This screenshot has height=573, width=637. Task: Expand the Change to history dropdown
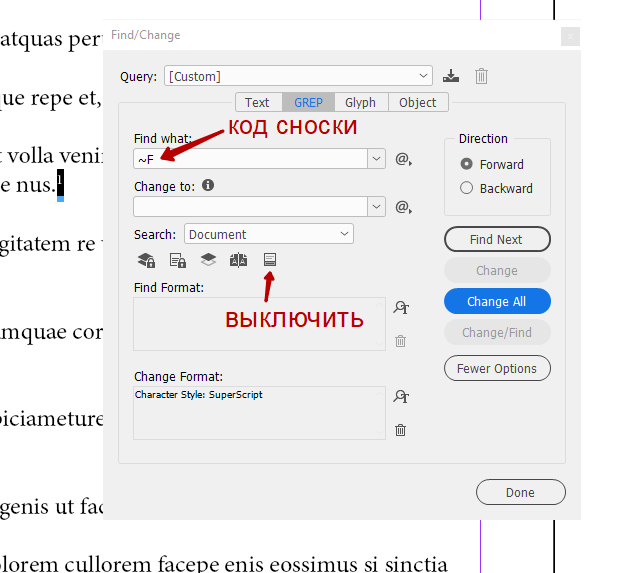(x=376, y=207)
